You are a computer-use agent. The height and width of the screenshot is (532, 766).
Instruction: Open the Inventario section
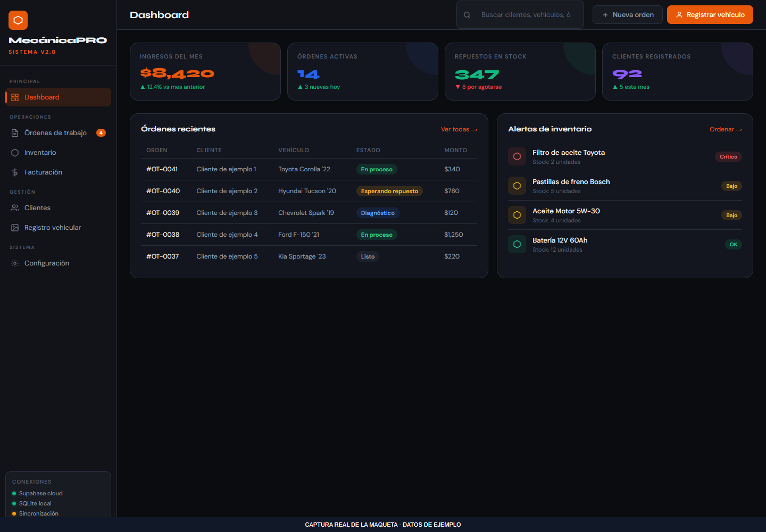(59, 153)
